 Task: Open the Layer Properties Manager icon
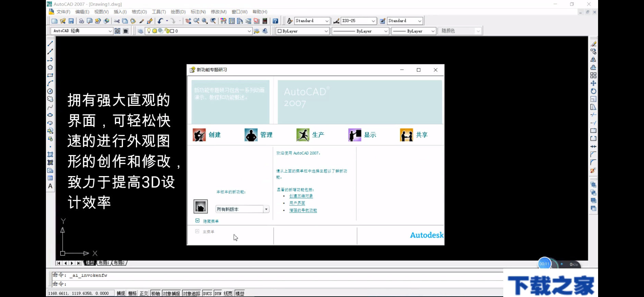point(140,31)
